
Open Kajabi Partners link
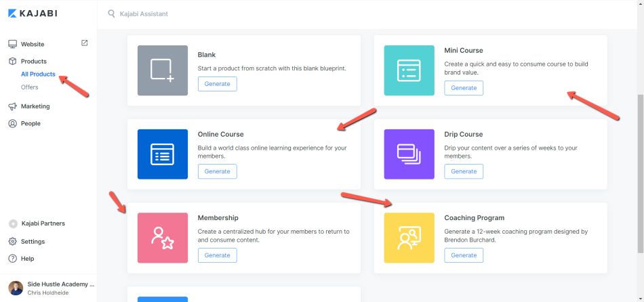[43, 223]
